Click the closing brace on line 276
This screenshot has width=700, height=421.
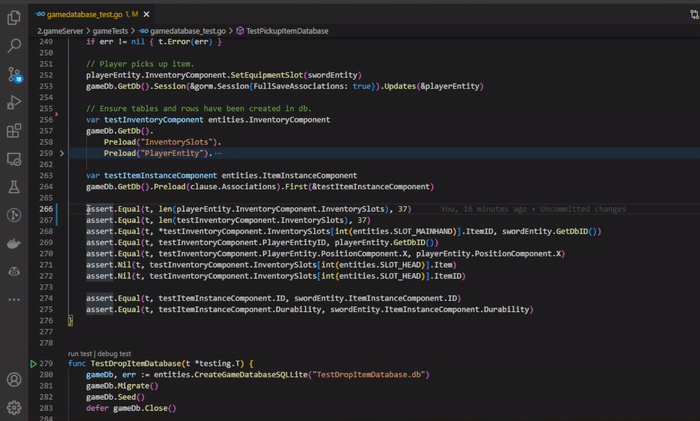[x=70, y=321]
